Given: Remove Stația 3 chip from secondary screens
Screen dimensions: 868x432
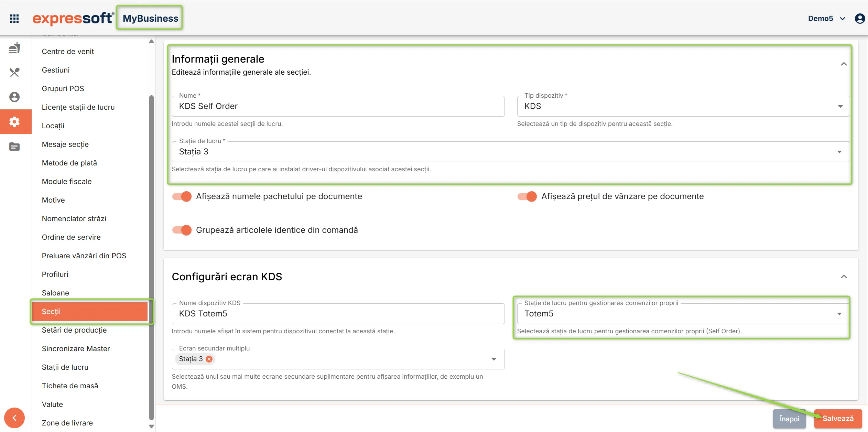Looking at the screenshot, I should pyautogui.click(x=209, y=359).
